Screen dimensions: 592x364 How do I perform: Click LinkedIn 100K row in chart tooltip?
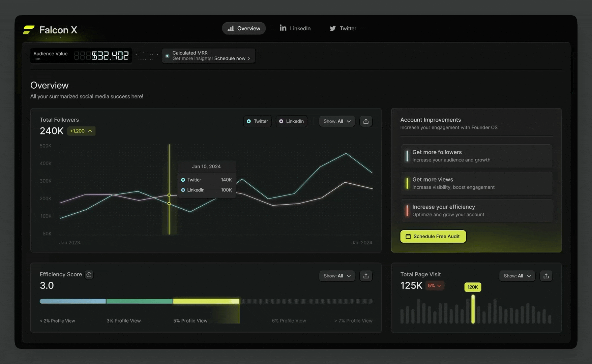[206, 190]
